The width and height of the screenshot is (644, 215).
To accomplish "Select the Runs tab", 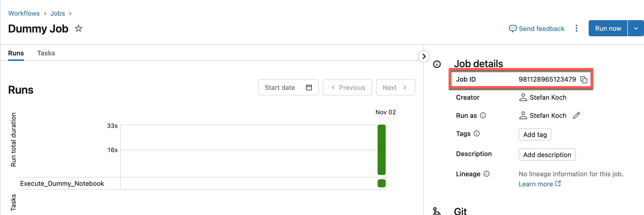I will point(16,53).
